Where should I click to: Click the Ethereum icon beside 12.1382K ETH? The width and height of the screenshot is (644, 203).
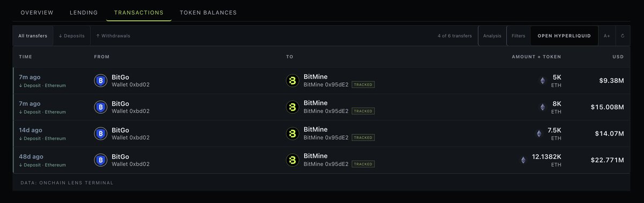(523, 160)
